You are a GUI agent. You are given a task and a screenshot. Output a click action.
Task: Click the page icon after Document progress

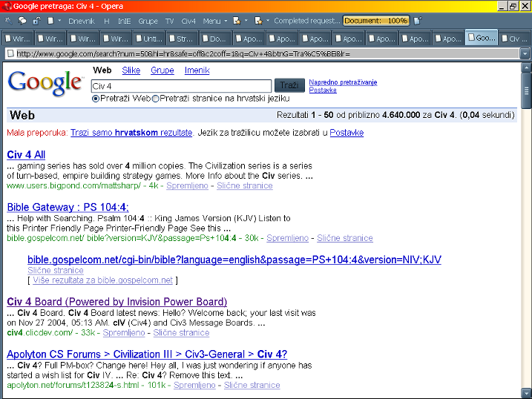click(418, 21)
